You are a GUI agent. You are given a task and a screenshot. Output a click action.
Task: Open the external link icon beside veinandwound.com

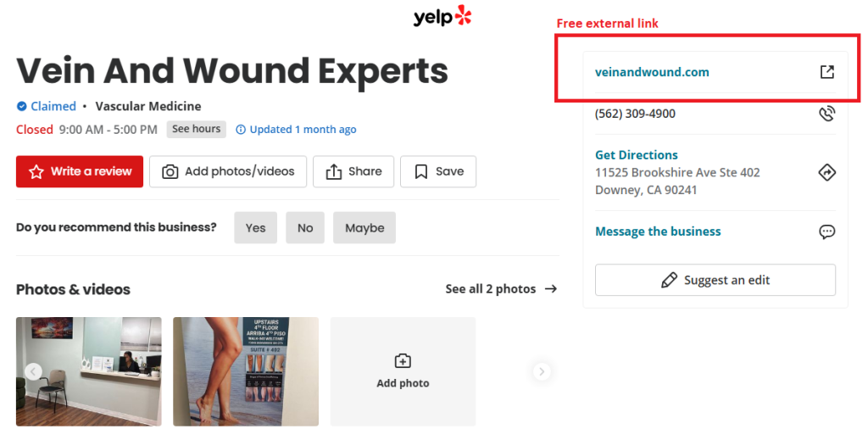click(827, 72)
